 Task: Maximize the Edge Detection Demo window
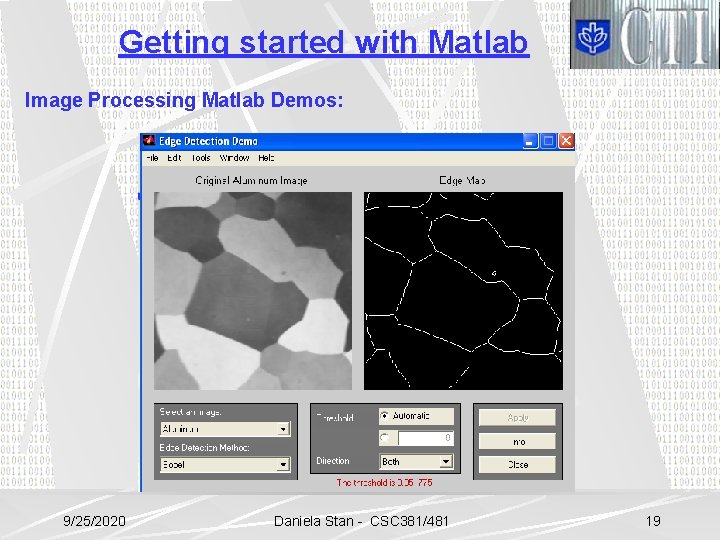548,141
